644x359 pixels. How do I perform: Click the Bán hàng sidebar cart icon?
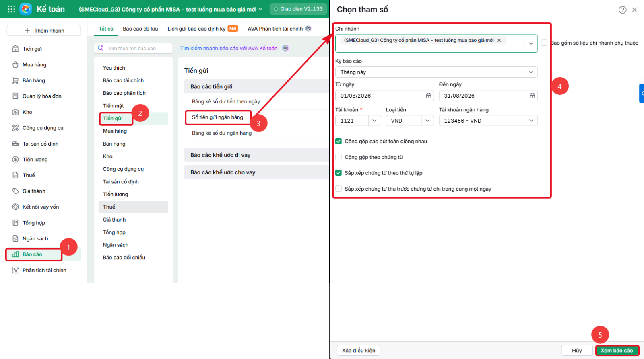15,80
